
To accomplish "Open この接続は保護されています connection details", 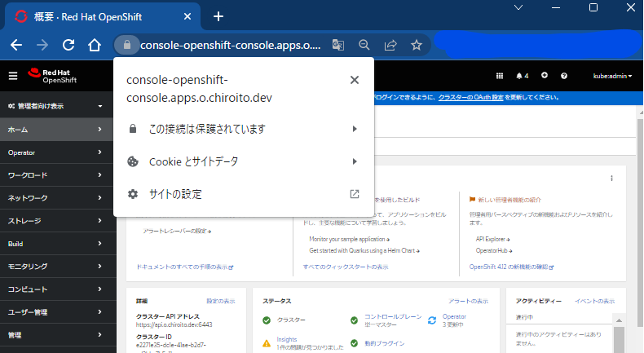I will click(244, 129).
